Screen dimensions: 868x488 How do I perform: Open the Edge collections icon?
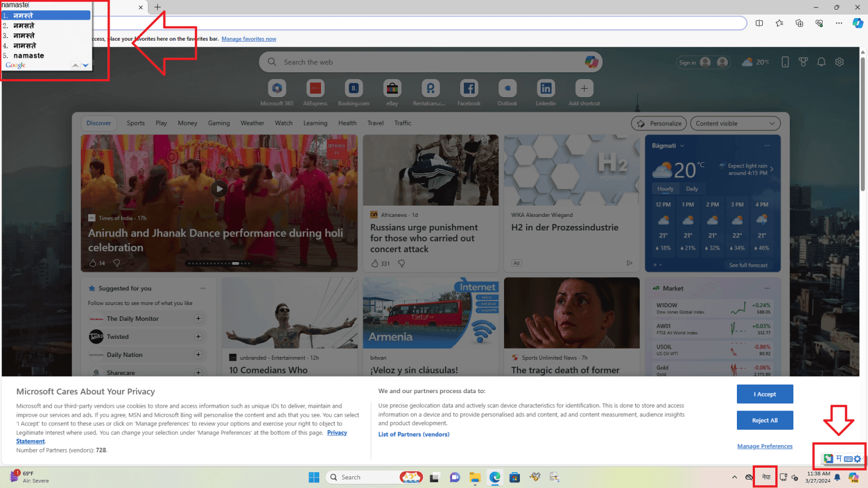point(799,23)
